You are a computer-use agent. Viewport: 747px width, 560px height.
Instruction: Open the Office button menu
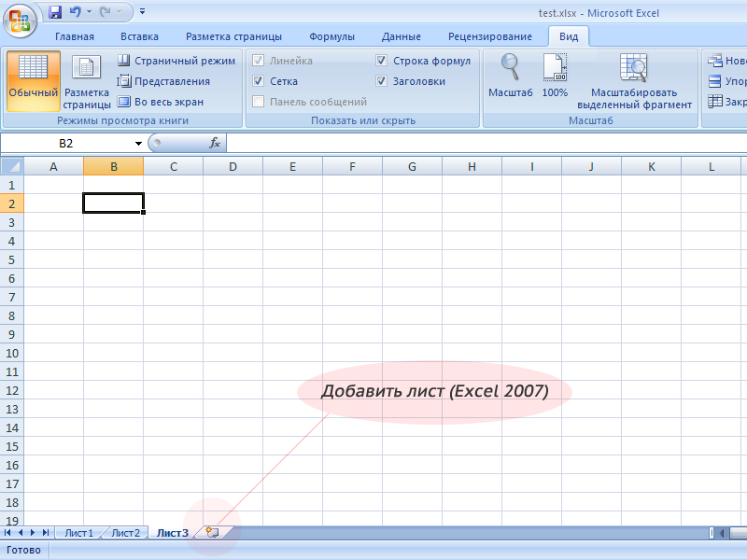(20, 21)
